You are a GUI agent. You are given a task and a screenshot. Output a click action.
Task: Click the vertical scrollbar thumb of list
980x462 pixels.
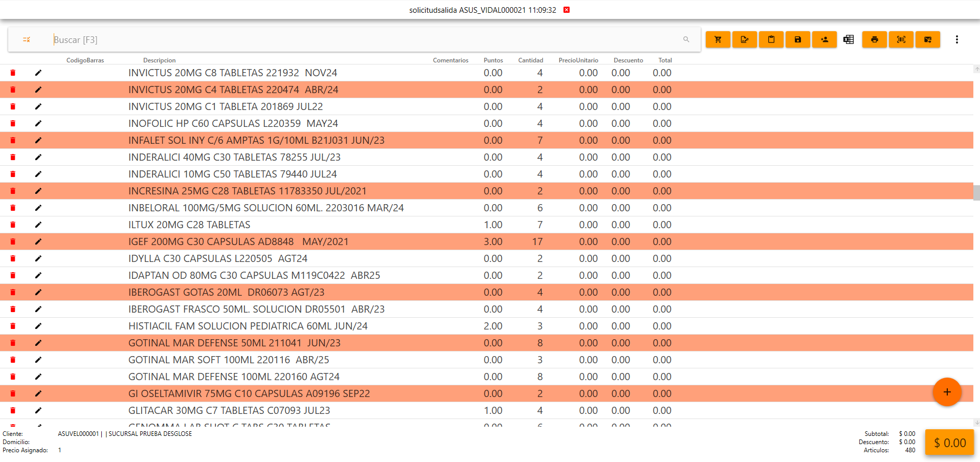tap(976, 193)
